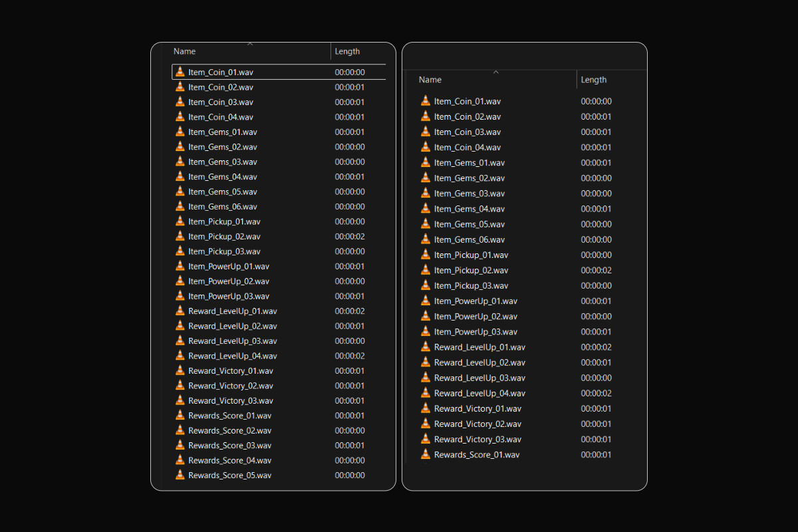This screenshot has height=532, width=798.
Task: Sort by Name column in the left panel
Action: 185,51
